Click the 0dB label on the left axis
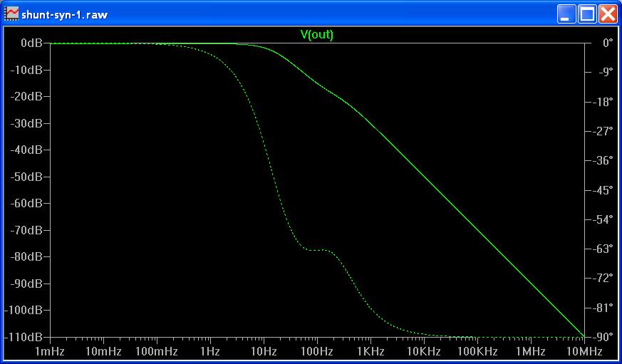This screenshot has height=364, width=622. 31,43
